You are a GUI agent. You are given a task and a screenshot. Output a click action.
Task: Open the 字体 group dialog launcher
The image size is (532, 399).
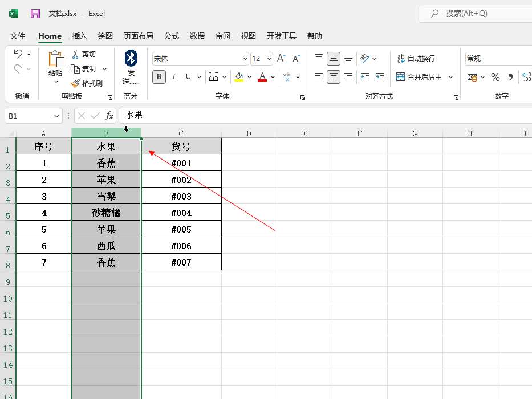[303, 97]
